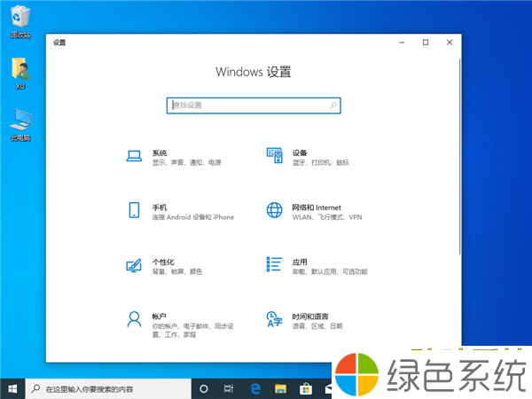
Task: Open the 设备 keyboard and speaker icon
Action: point(274,155)
